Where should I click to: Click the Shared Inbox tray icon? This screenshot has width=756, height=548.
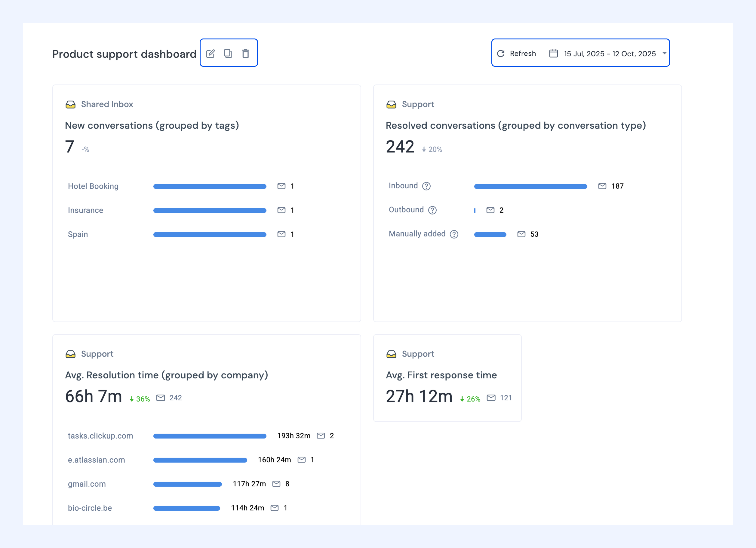point(70,105)
